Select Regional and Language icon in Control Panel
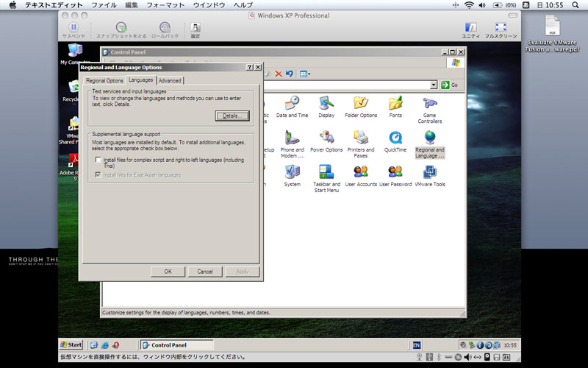588x368 pixels. tap(430, 144)
